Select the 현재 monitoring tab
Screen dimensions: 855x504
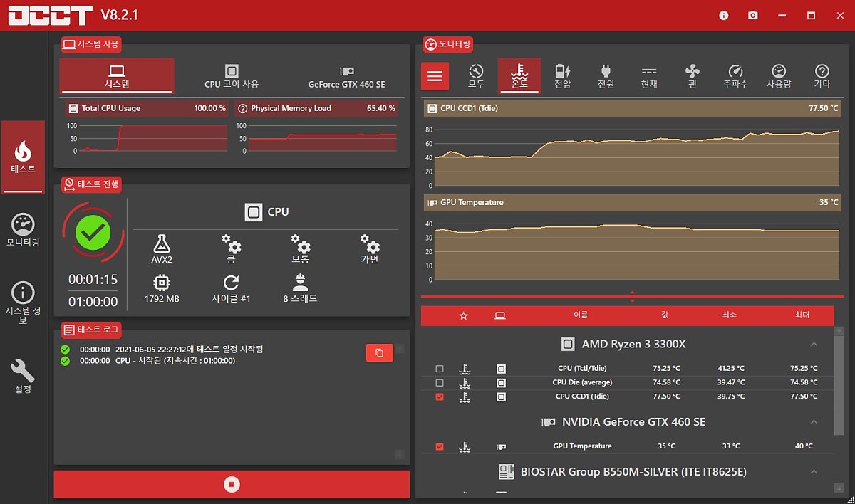pyautogui.click(x=649, y=76)
